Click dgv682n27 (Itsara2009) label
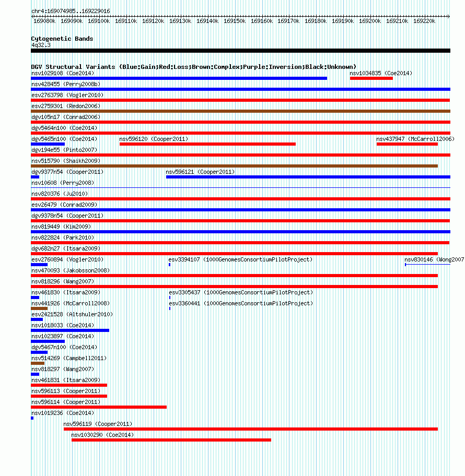Screen dimensions: 465x476 click(x=66, y=248)
